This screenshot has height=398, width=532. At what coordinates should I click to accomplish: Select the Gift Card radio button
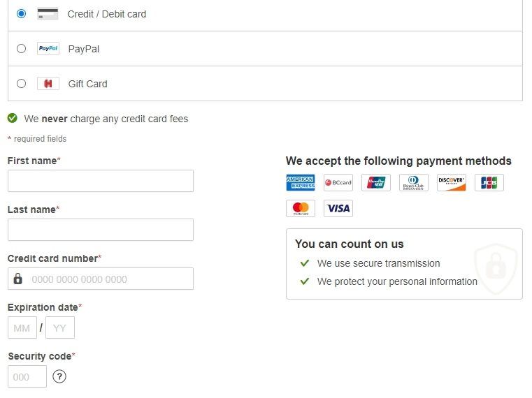tap(21, 84)
